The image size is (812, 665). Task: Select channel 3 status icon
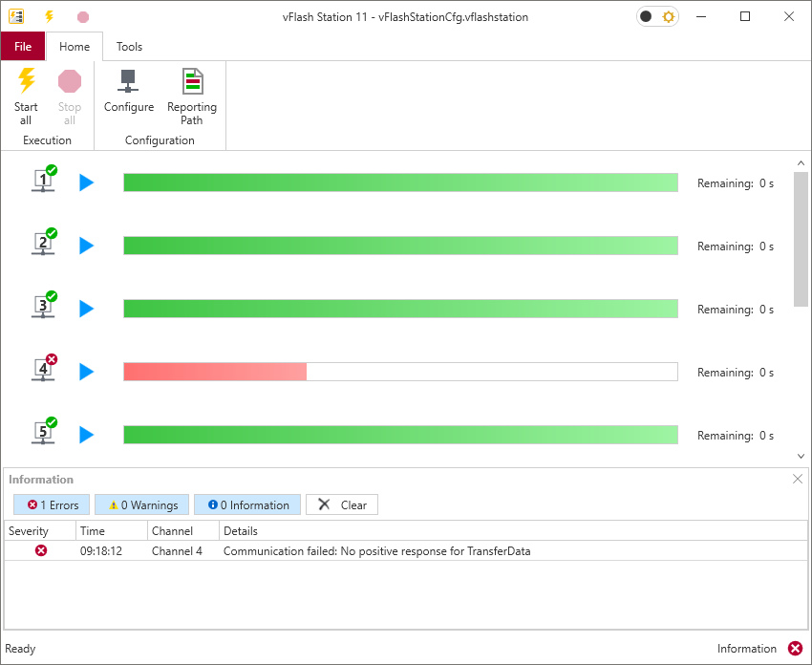(x=44, y=305)
